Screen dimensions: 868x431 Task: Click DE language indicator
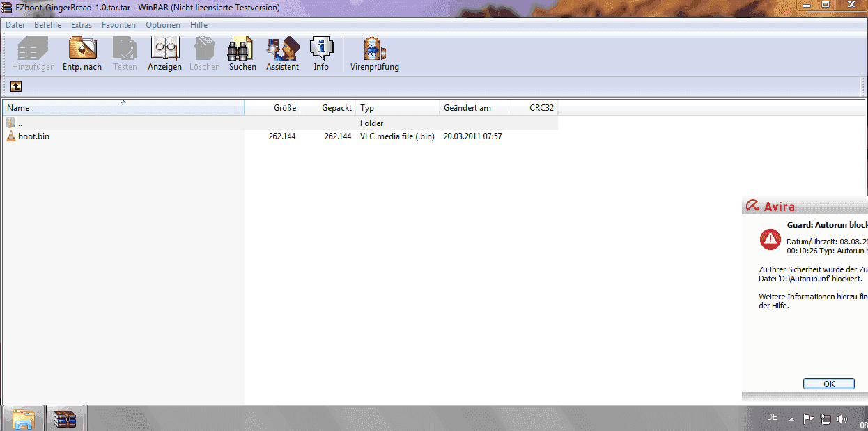pos(772,417)
